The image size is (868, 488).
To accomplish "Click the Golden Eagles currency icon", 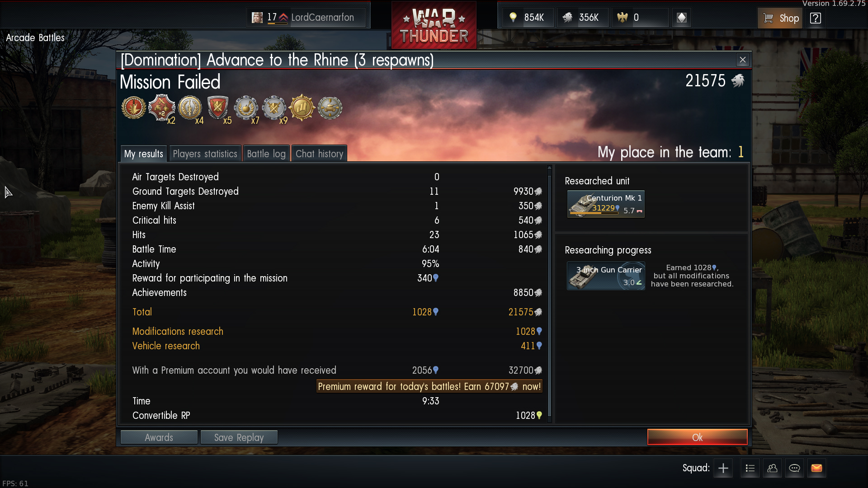I will [623, 18].
